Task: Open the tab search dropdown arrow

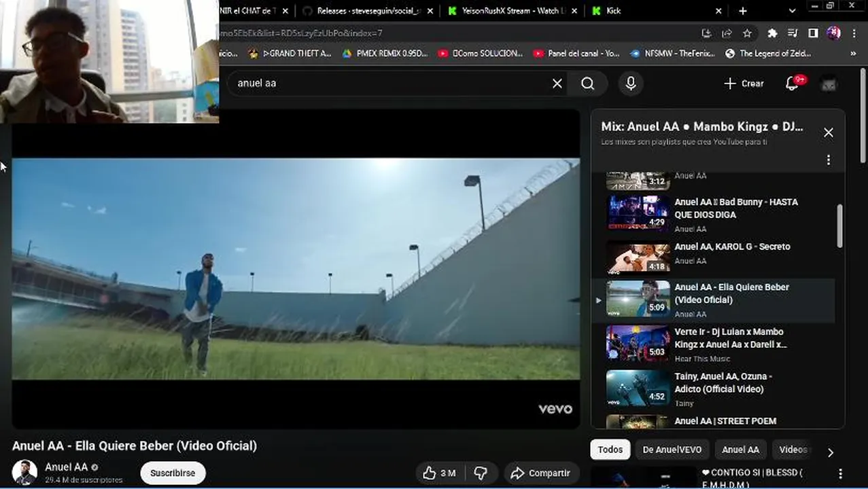Action: [792, 11]
